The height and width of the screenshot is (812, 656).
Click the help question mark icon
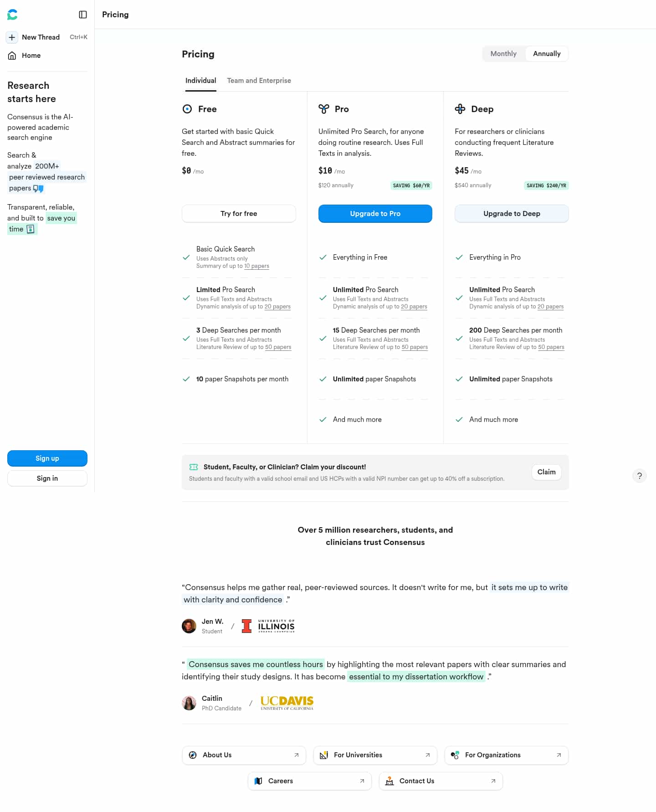[x=640, y=476]
